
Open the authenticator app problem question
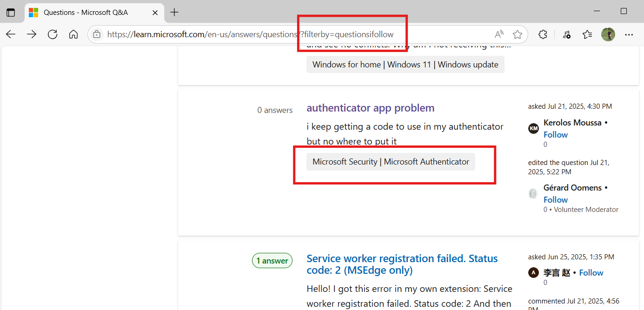click(371, 108)
